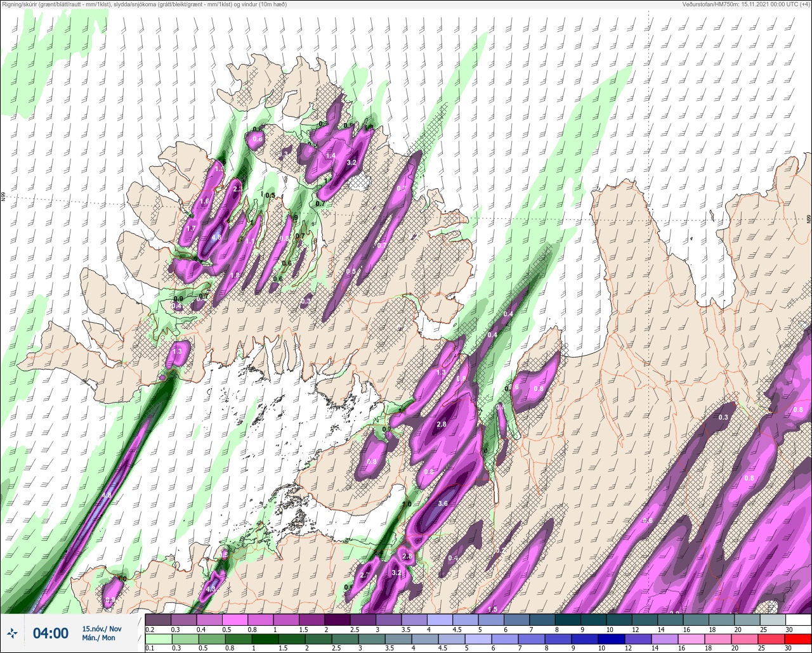Click the 1.7 precipitation value in the Westfjords
The width and height of the screenshot is (812, 653).
pos(191,228)
